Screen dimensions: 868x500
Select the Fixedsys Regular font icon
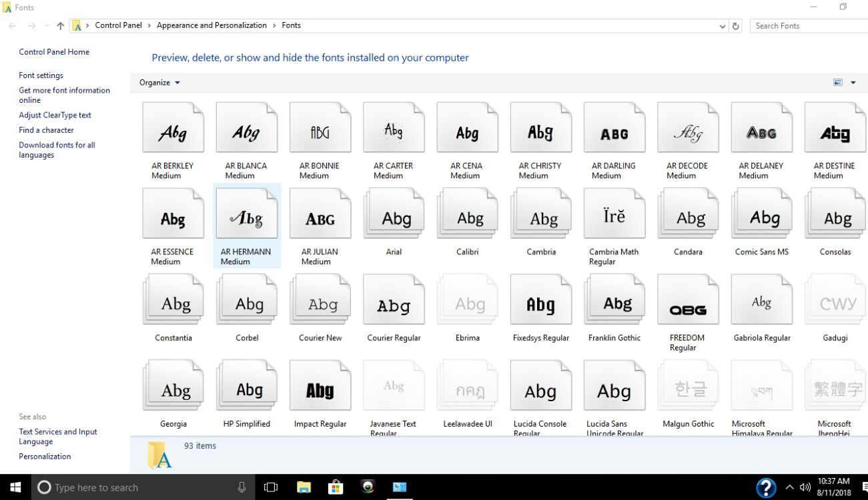click(x=541, y=300)
